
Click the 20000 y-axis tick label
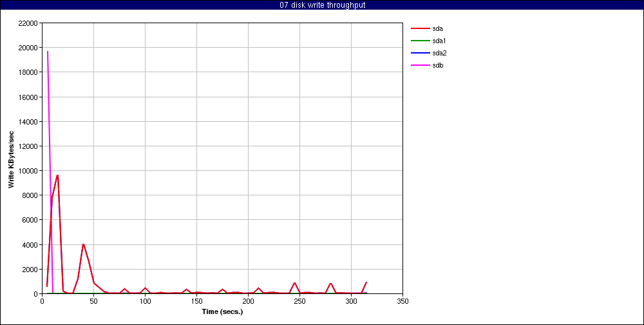28,48
